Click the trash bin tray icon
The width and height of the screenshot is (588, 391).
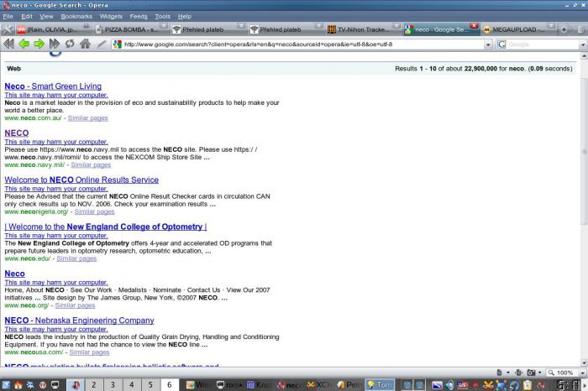click(x=528, y=385)
